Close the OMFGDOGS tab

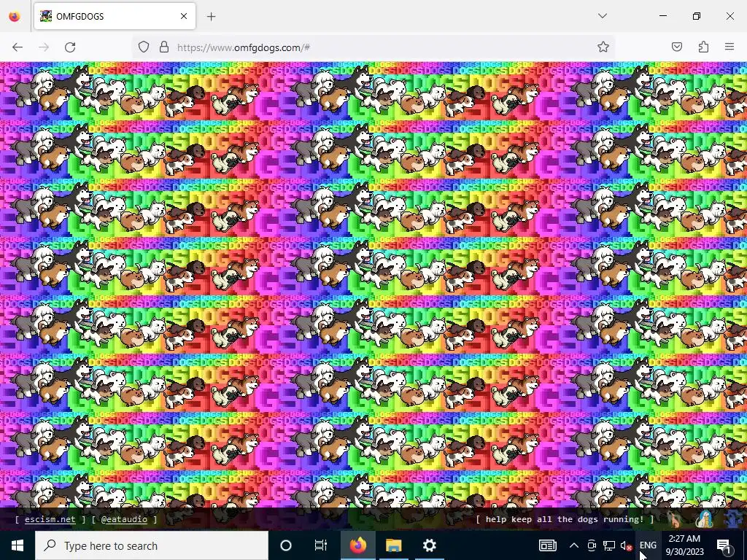point(184,16)
